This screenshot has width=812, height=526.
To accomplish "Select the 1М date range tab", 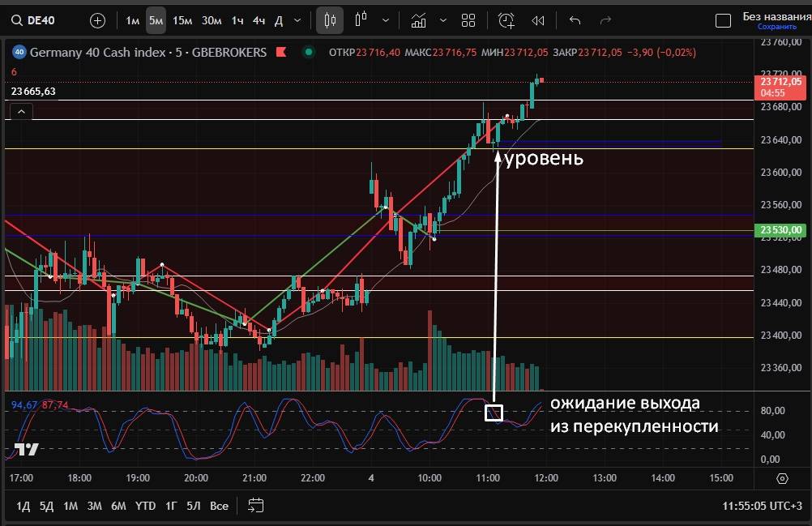I will 71,506.
